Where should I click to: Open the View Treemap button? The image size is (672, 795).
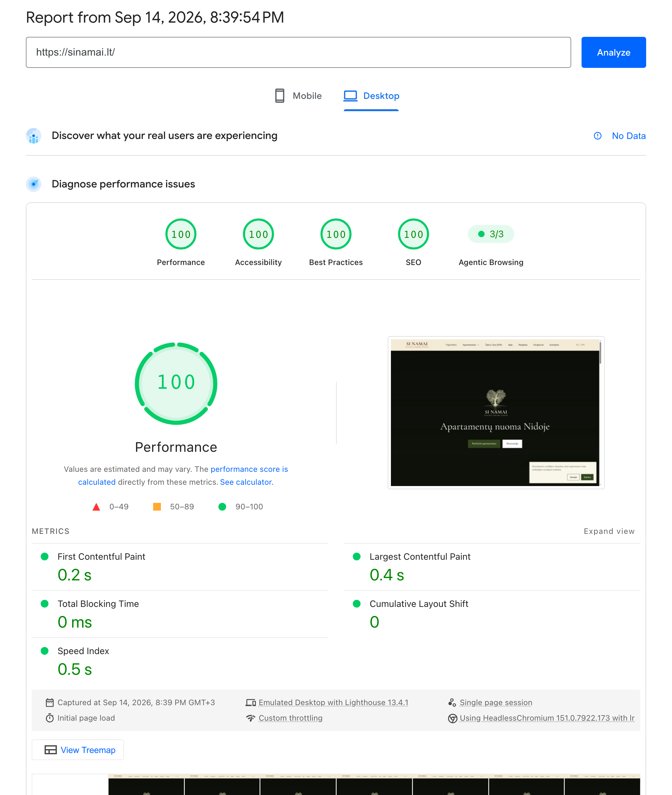tap(78, 750)
